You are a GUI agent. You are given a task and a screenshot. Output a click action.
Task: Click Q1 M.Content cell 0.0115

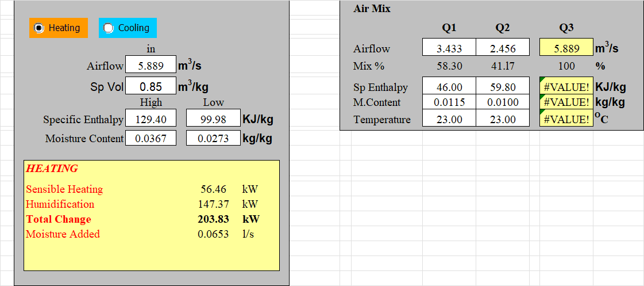tap(449, 102)
